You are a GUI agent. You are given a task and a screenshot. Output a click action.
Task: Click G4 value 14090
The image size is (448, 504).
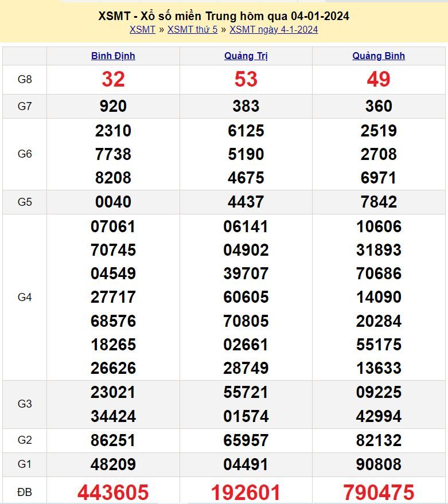[379, 297]
